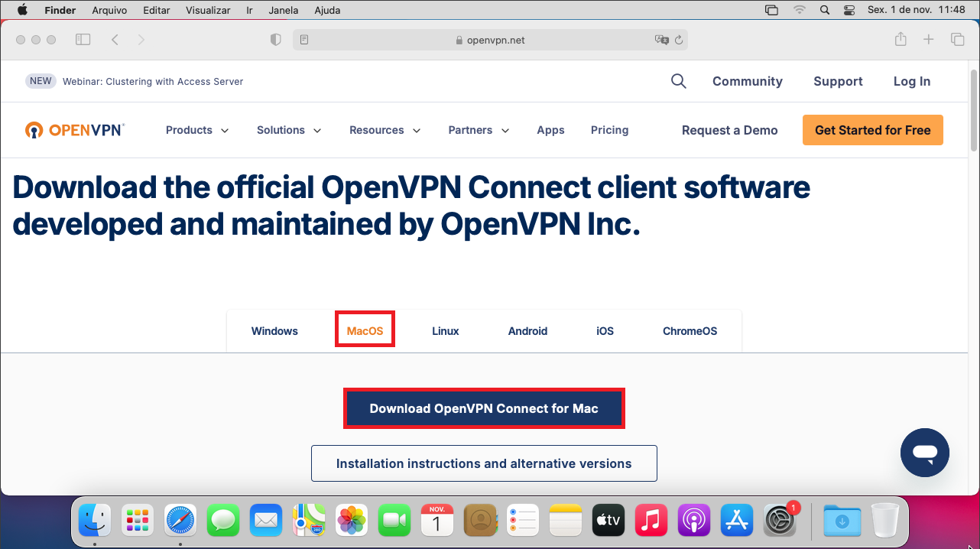
Task: Expand the Solutions dropdown menu
Action: pos(289,130)
